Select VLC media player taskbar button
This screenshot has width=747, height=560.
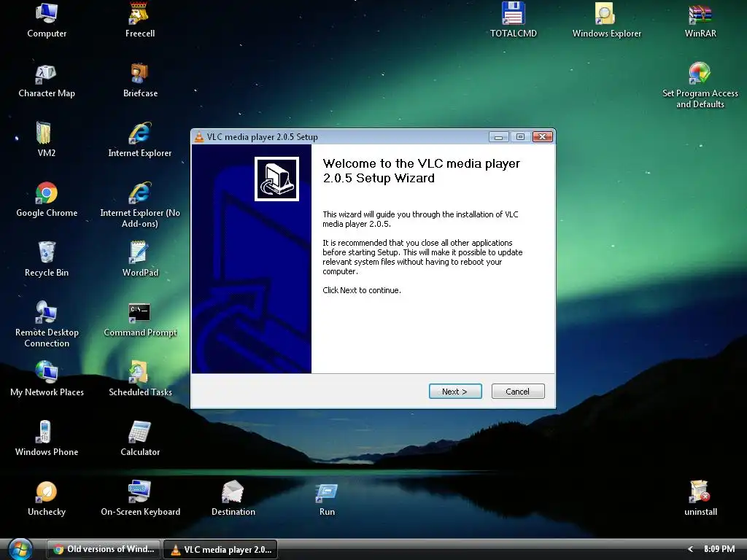[x=220, y=549]
